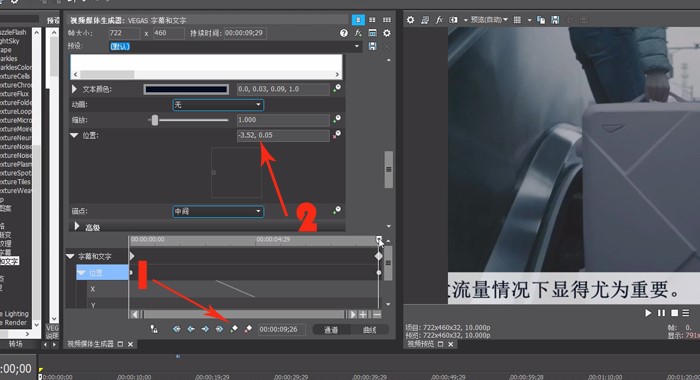The height and width of the screenshot is (380, 700).
Task: Select three-column layout view icon
Action: (387, 20)
